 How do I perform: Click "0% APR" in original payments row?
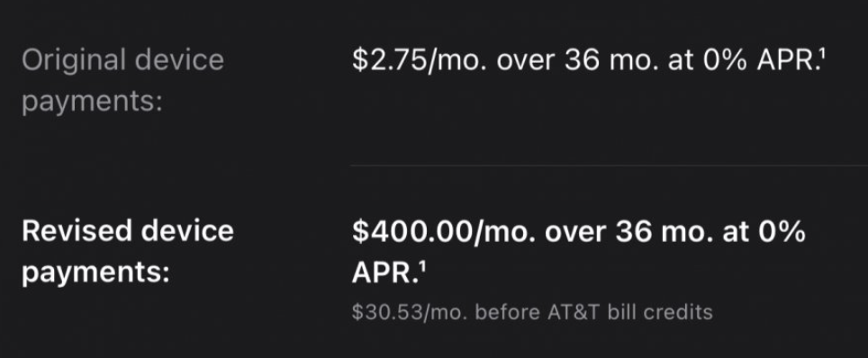758,60
